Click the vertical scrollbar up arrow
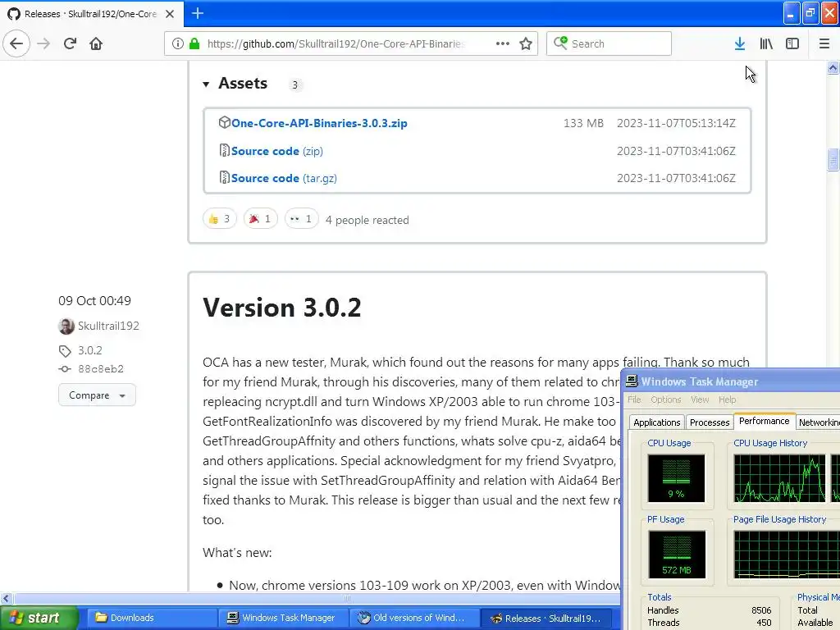Viewport: 840px width, 630px height. (833, 68)
